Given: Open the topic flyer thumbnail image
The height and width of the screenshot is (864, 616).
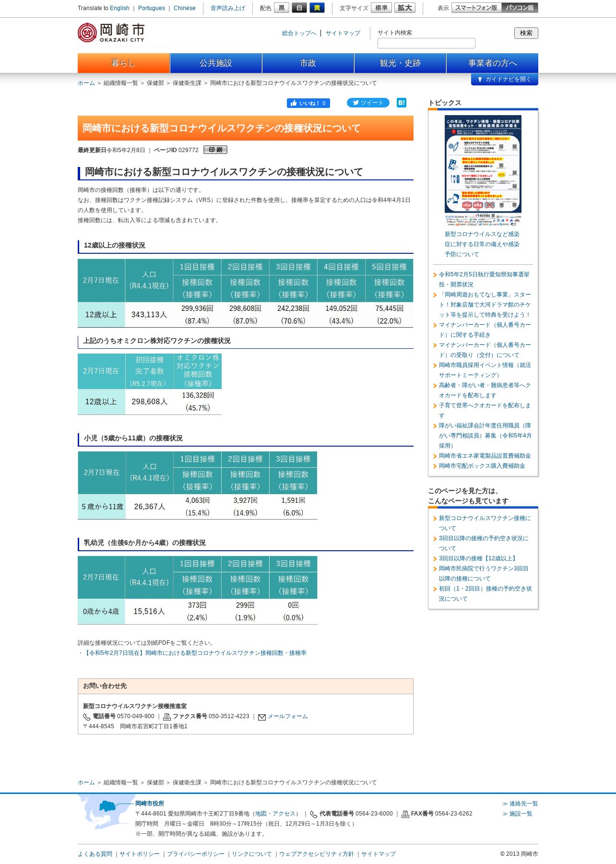Looking at the screenshot, I should pos(483,170).
